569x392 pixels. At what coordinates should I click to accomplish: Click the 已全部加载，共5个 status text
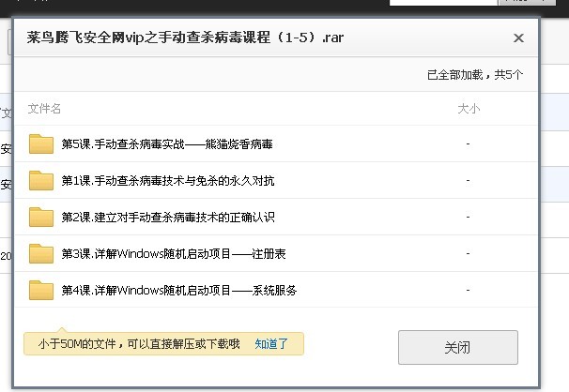click(475, 75)
